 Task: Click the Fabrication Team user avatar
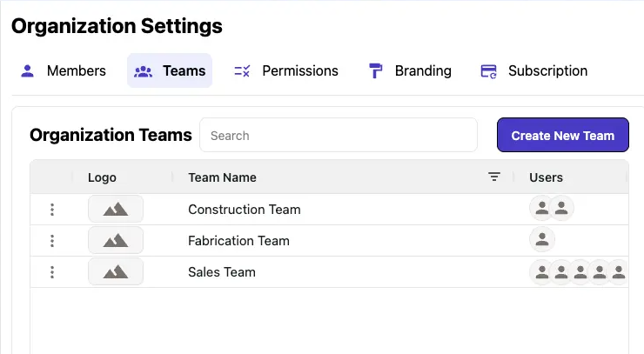click(542, 240)
